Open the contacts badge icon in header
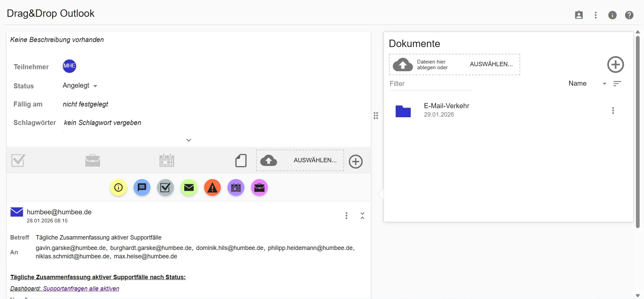 [579, 15]
